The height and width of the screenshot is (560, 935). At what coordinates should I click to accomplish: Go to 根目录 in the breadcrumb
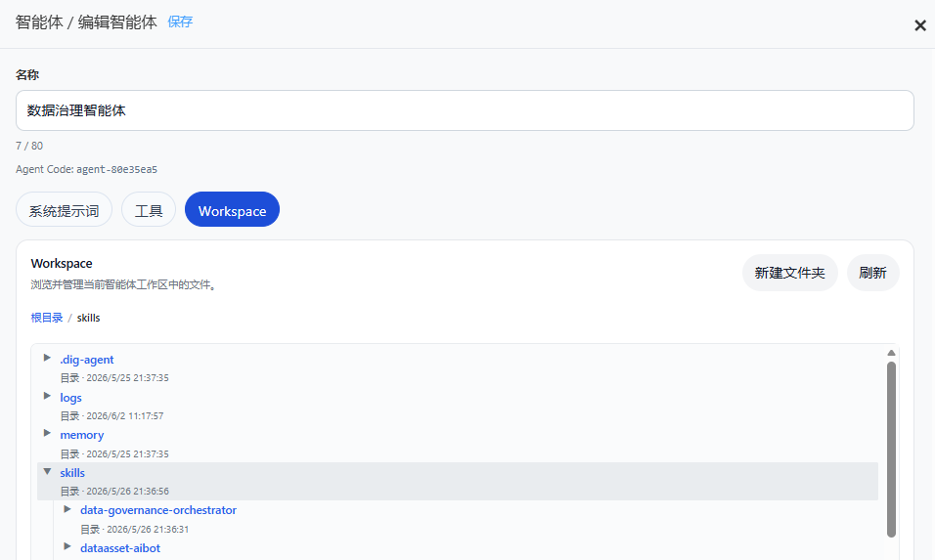47,318
